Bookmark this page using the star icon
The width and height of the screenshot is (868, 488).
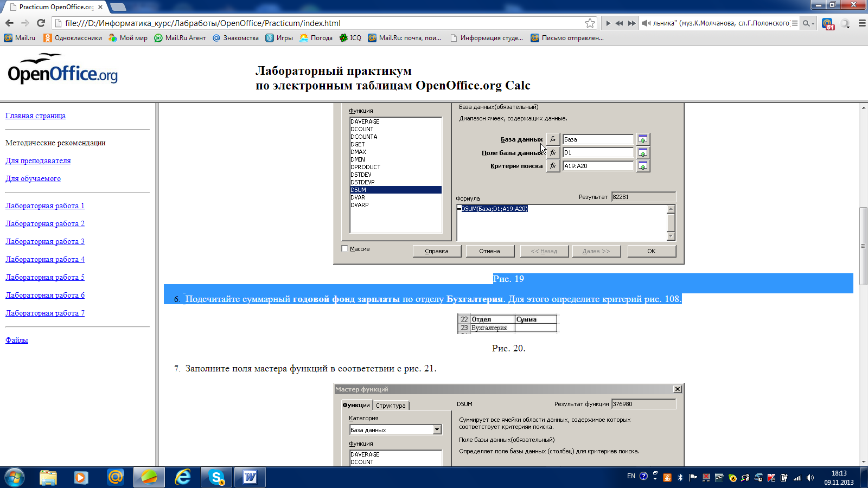tap(590, 23)
